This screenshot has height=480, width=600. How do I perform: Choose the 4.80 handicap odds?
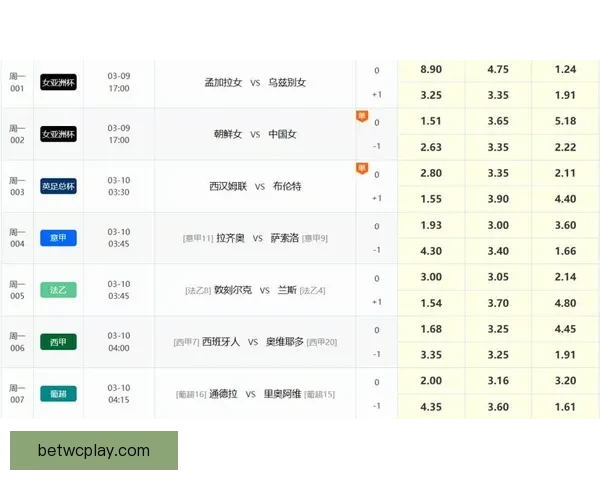[x=566, y=303]
